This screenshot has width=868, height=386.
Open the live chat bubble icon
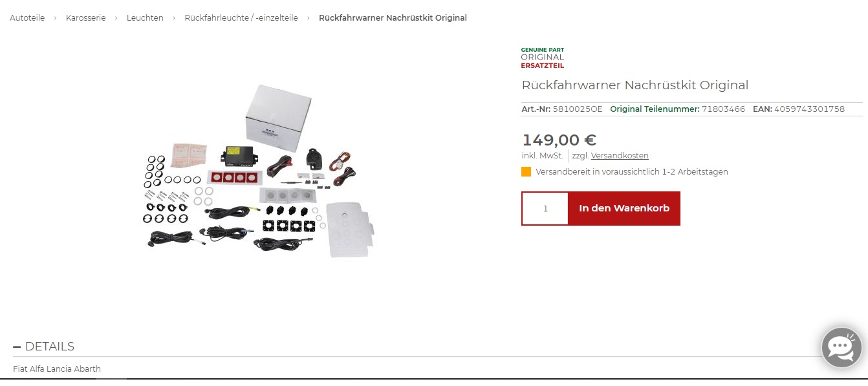pos(841,347)
